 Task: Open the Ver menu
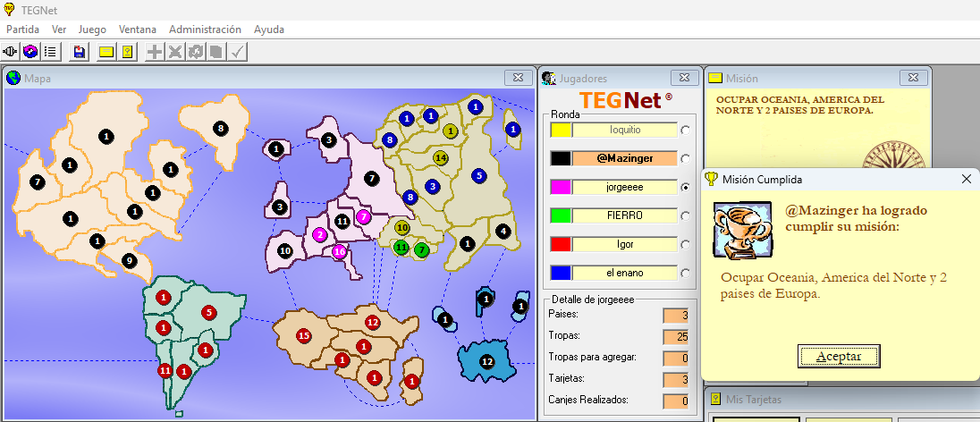pyautogui.click(x=59, y=30)
